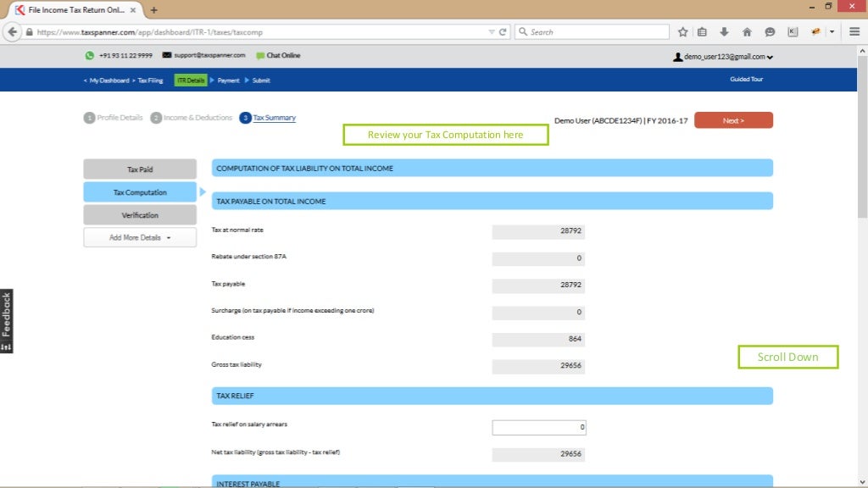Viewport: 868px width, 488px height.
Task: Start the Guided Tour
Action: point(746,79)
